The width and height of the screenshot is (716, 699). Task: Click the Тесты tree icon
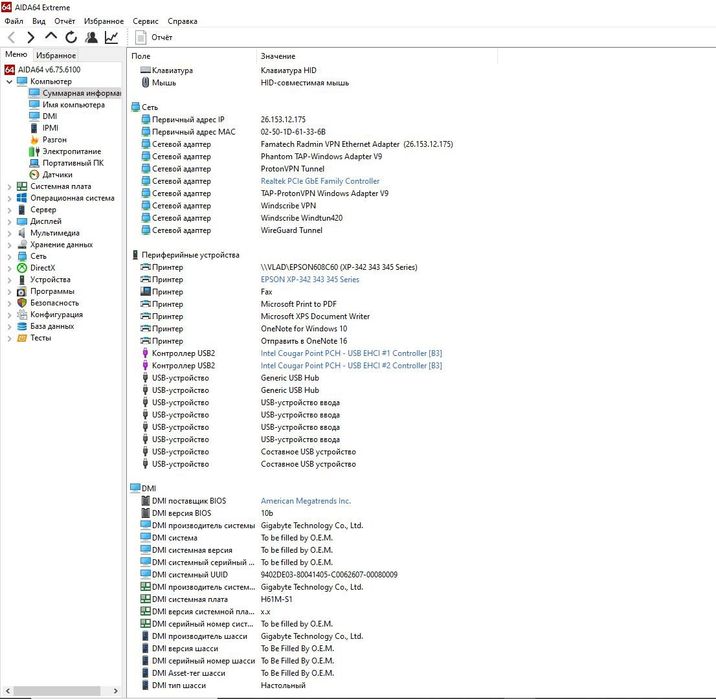22,338
